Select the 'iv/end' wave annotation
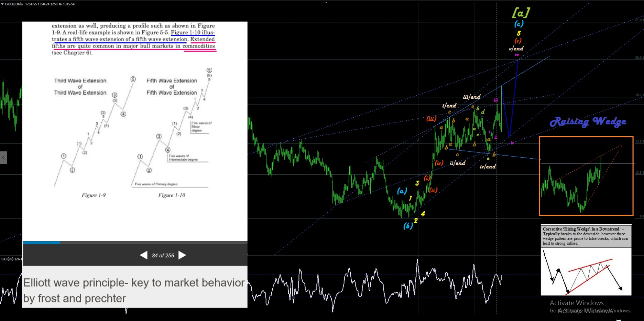Viewport: 644px width, 321px height. (488, 167)
